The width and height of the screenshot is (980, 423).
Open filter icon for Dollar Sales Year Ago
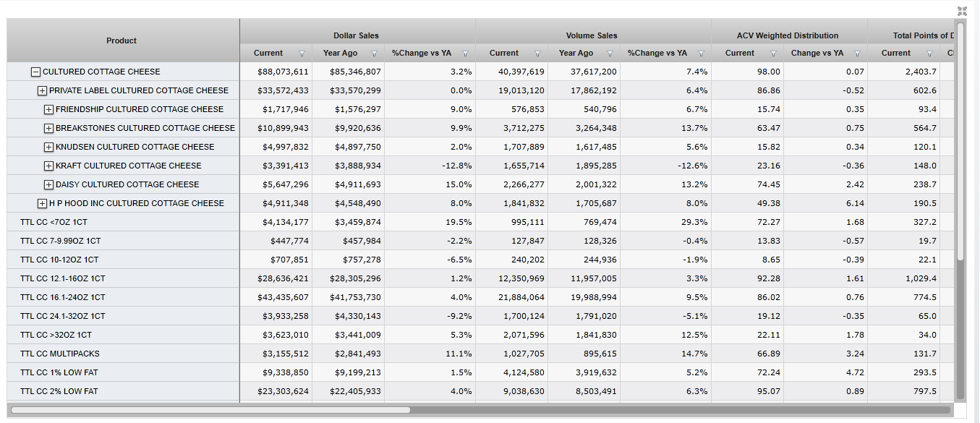coord(374,54)
